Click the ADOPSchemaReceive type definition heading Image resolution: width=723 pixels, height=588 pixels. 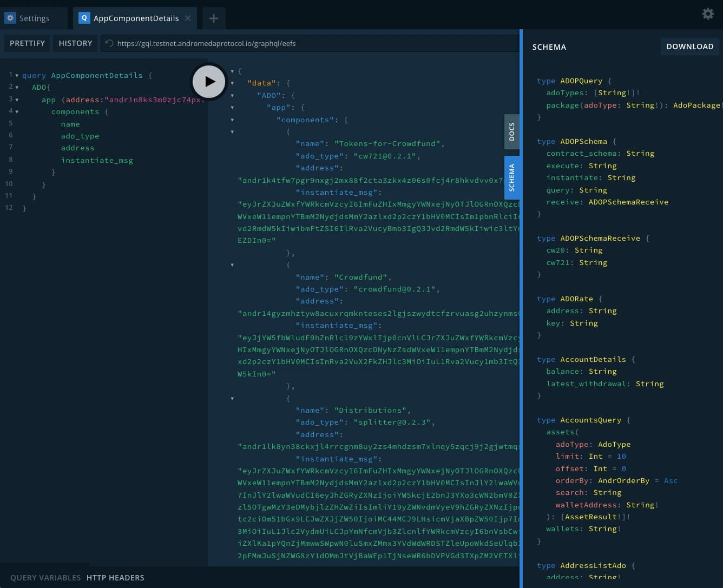coord(600,238)
